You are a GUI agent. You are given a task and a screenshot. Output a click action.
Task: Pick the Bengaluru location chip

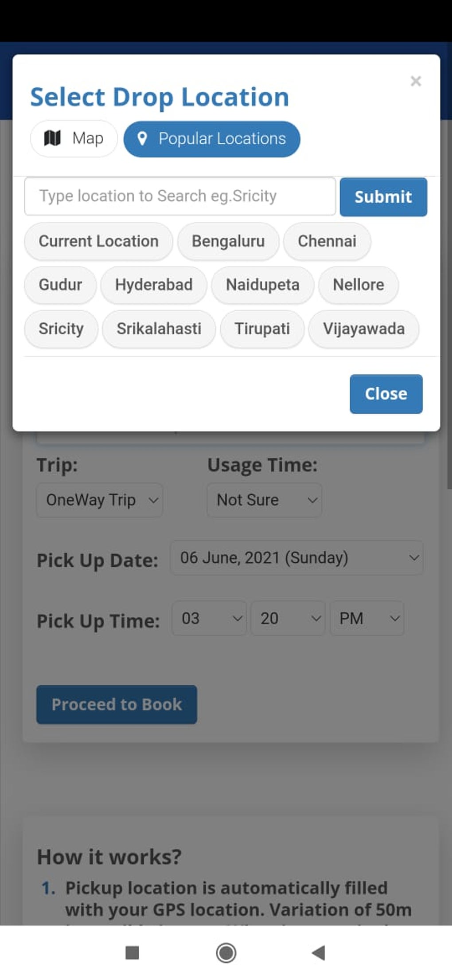tap(228, 241)
